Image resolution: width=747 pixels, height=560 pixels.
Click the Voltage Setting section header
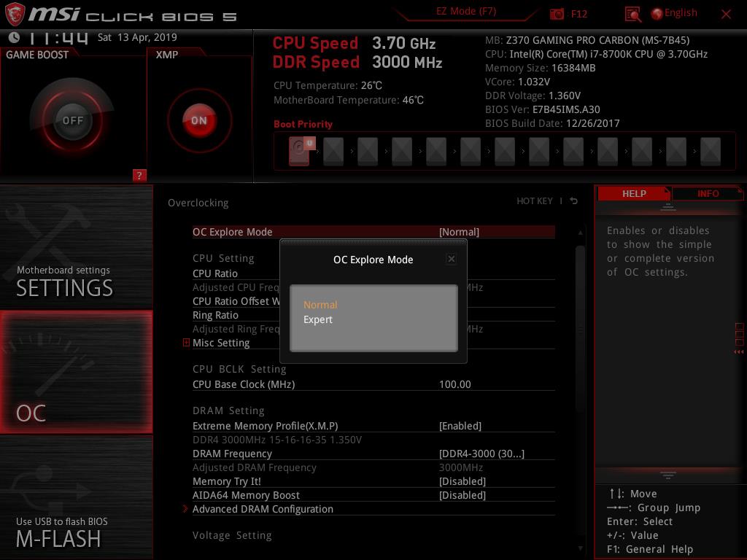click(232, 535)
